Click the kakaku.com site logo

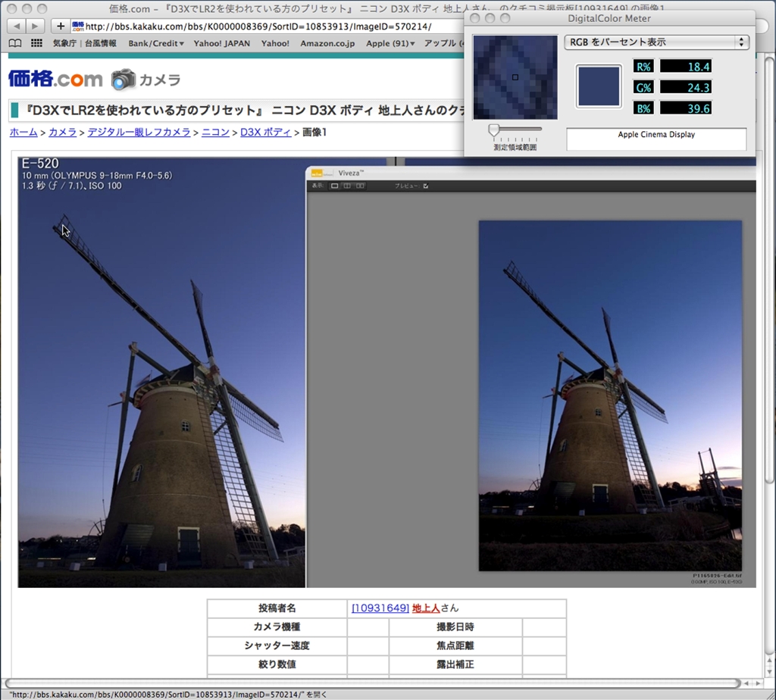55,79
